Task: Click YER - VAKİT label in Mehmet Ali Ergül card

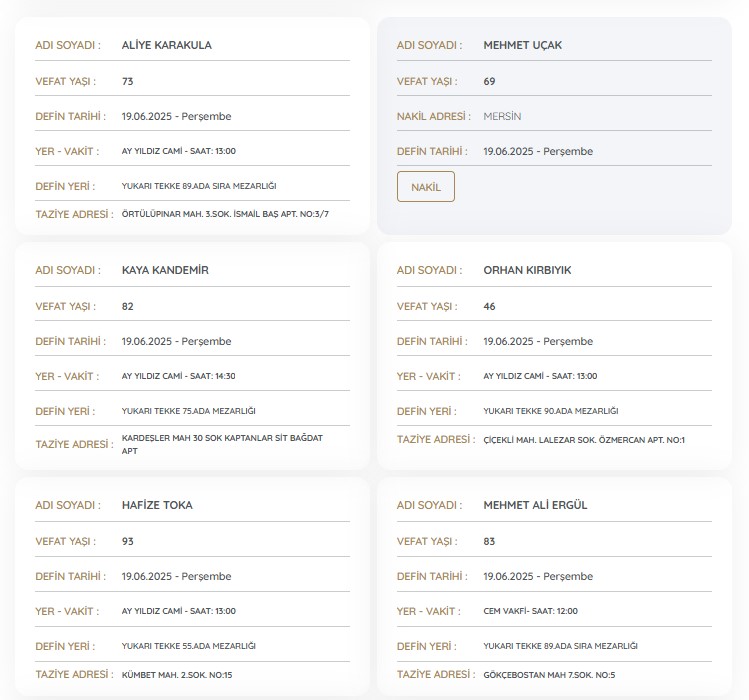Action: pyautogui.click(x=428, y=612)
